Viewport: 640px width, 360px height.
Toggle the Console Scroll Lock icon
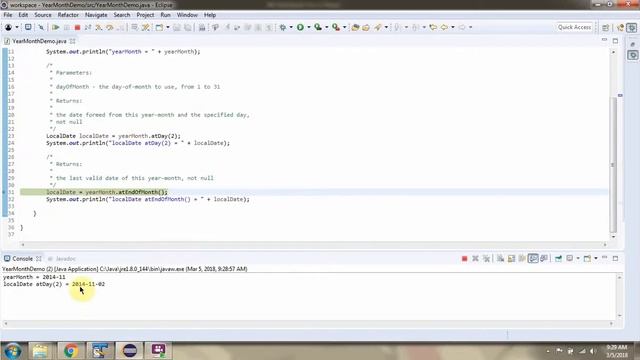(x=511, y=258)
